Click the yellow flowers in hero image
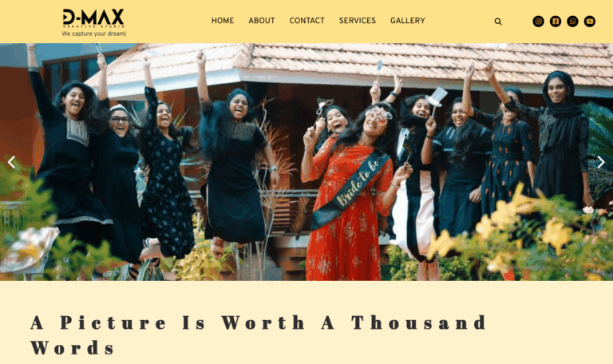The image size is (613, 364). click(520, 231)
